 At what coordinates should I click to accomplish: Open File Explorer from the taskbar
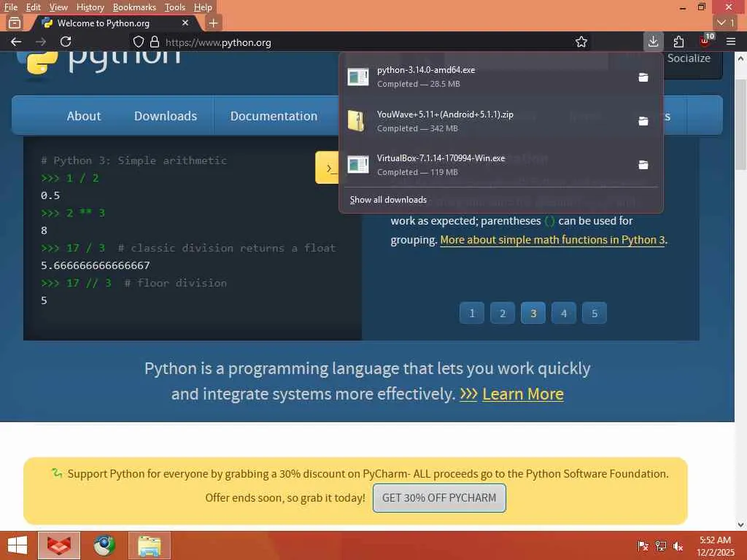[149, 545]
